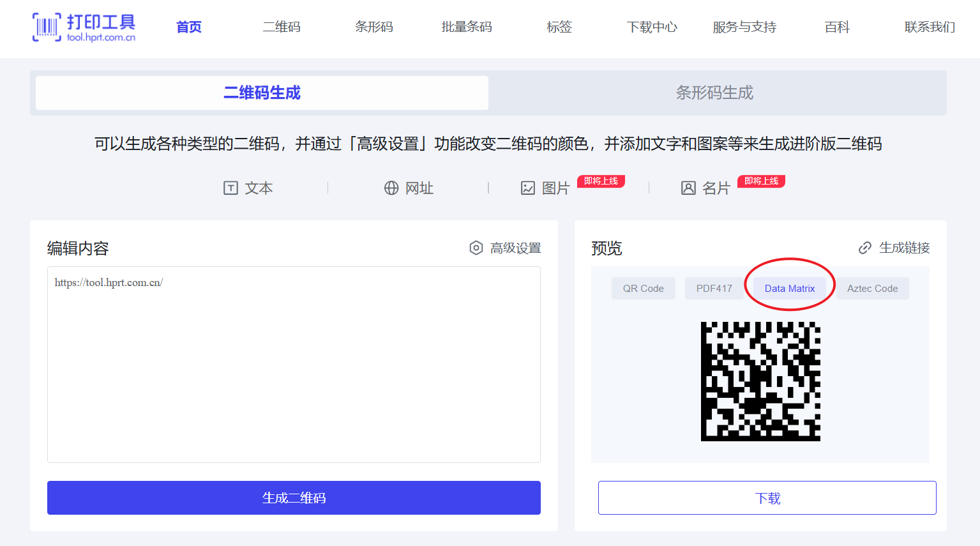Click the generated Data Matrix code image
Image resolution: width=980 pixels, height=546 pixels.
point(760,381)
